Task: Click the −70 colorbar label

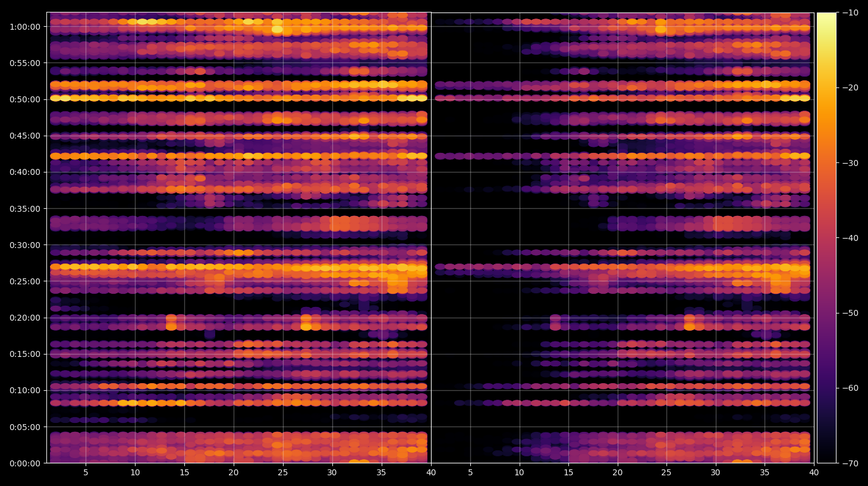Action: click(851, 463)
